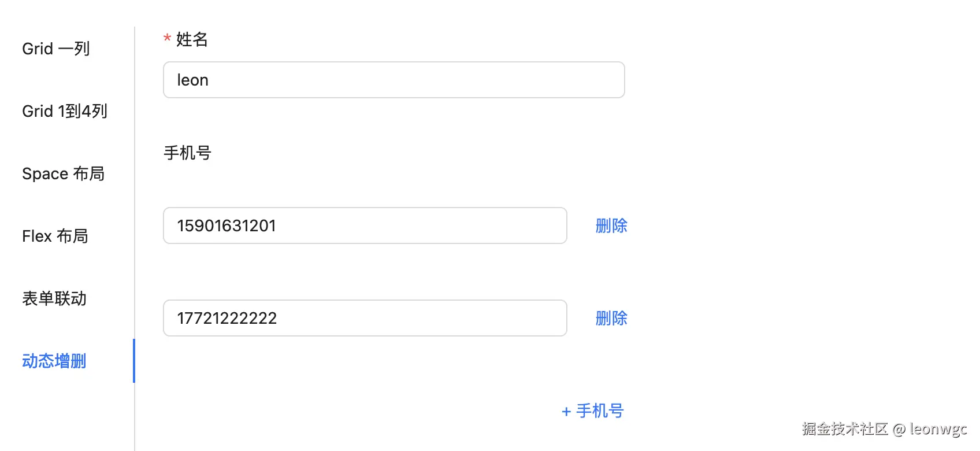Click the 姓名 field label
This screenshot has width=980, height=451.
coord(192,39)
